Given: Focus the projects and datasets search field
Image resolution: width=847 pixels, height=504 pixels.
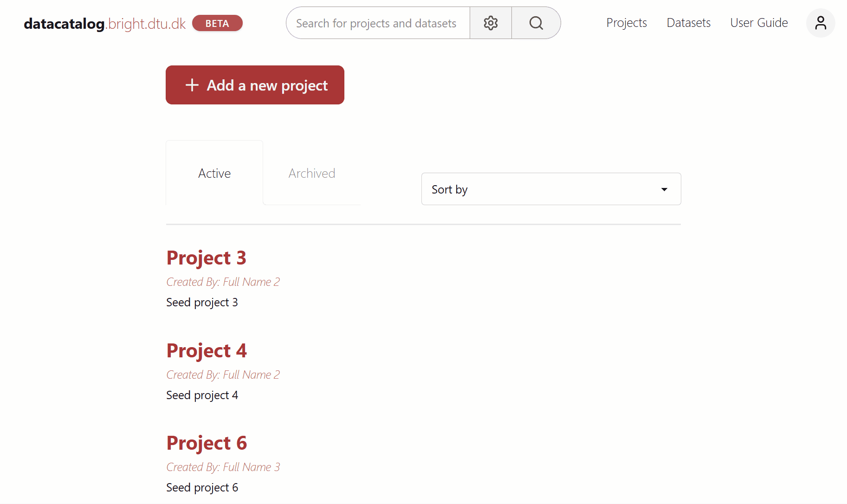Looking at the screenshot, I should pos(377,23).
